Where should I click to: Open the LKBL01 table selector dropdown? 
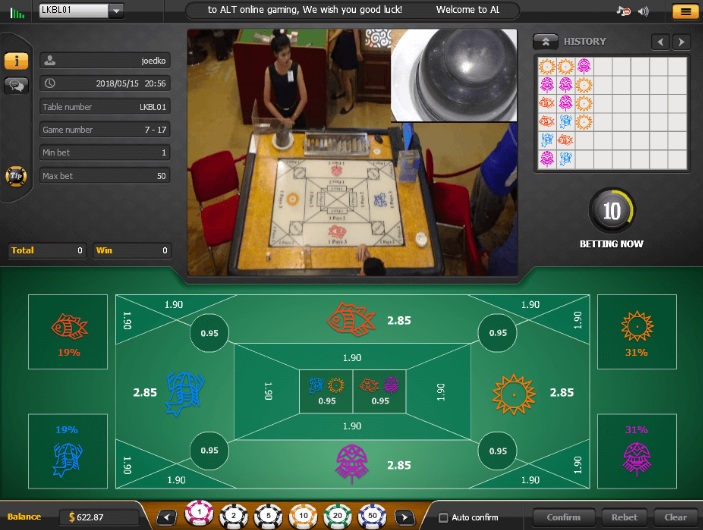pyautogui.click(x=117, y=11)
